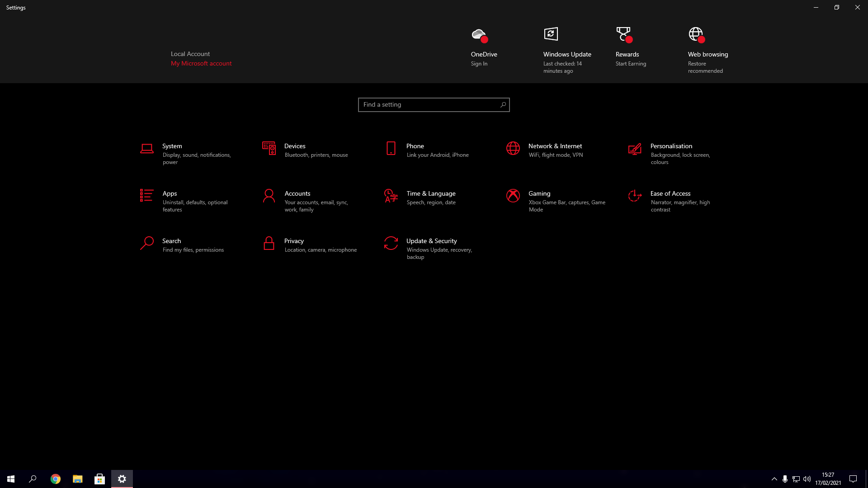Screen dimensions: 868x488
Task: Open the notification action centre
Action: pyautogui.click(x=853, y=479)
